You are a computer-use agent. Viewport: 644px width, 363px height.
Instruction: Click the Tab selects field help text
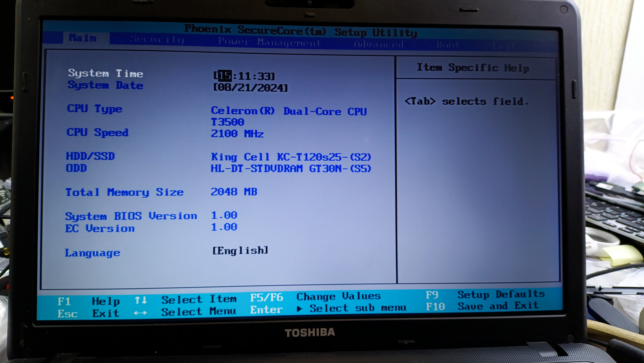tap(467, 101)
